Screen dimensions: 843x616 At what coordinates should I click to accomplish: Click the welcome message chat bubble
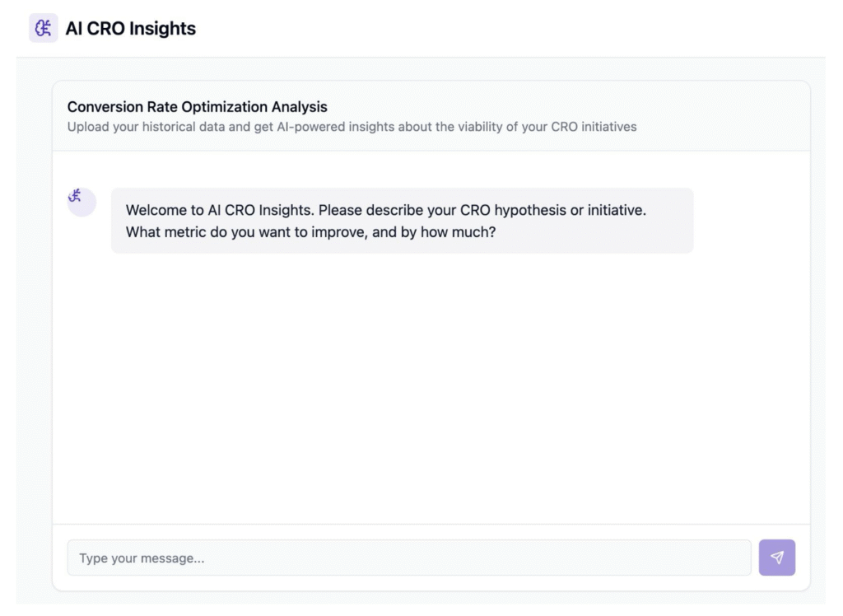(402, 221)
